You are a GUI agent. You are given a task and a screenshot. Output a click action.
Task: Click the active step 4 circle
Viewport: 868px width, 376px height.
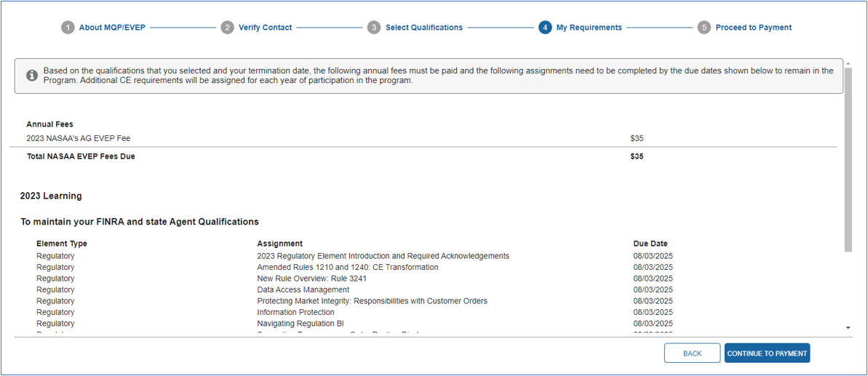[545, 28]
